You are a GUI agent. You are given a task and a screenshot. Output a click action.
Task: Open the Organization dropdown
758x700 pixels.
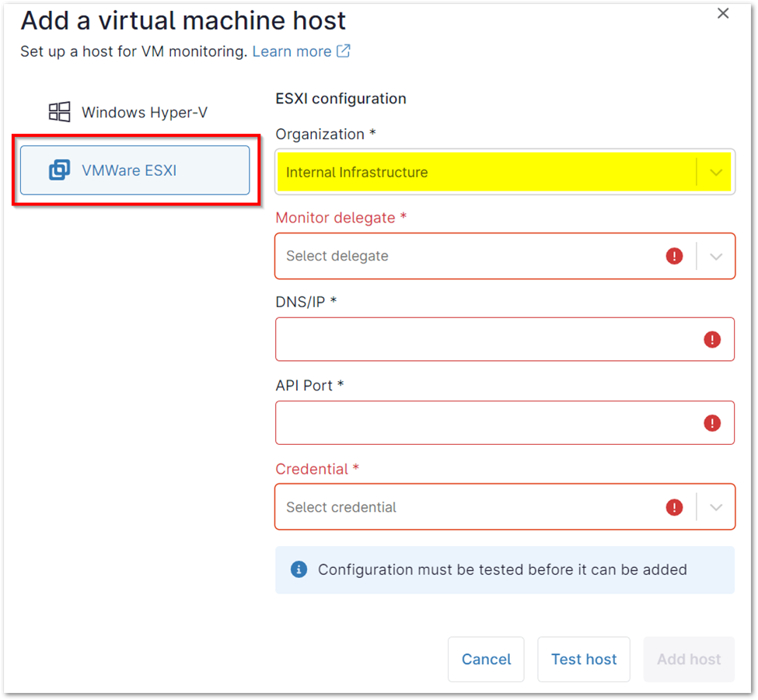(x=715, y=171)
